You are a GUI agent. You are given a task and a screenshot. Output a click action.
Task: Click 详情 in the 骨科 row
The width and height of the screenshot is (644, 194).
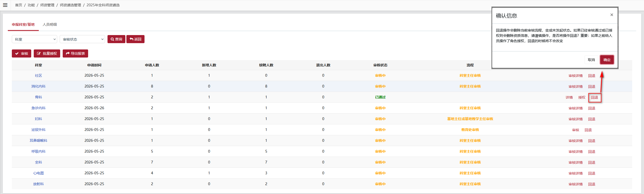coord(569,97)
